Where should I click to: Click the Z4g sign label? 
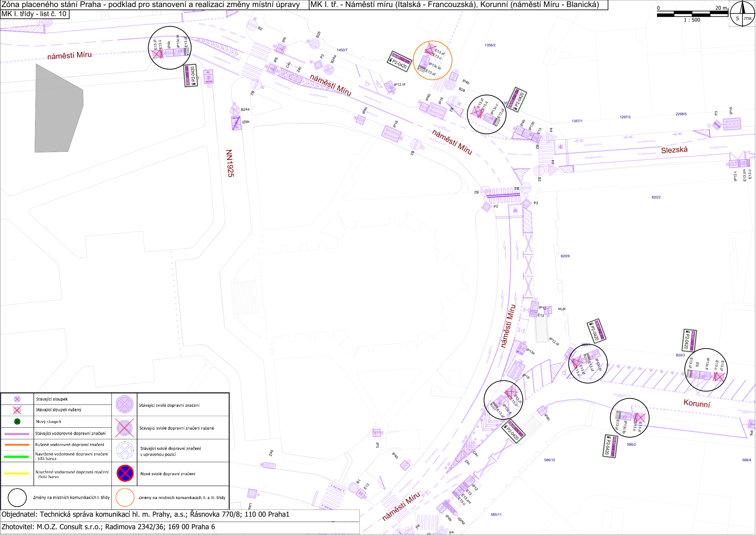tap(271, 453)
